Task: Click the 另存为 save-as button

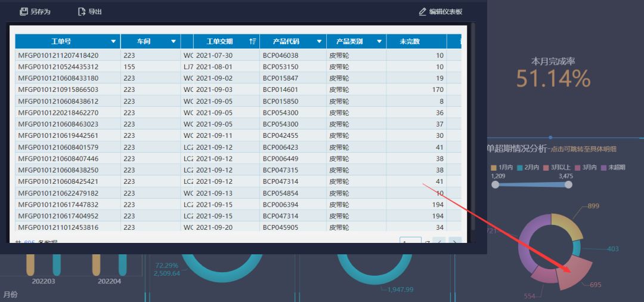Action: [35, 11]
